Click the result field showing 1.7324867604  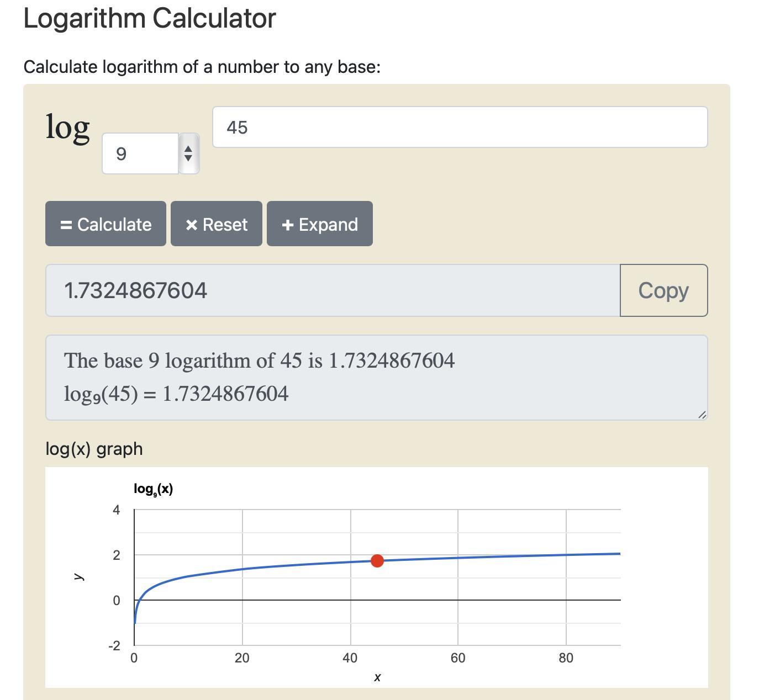(x=333, y=290)
